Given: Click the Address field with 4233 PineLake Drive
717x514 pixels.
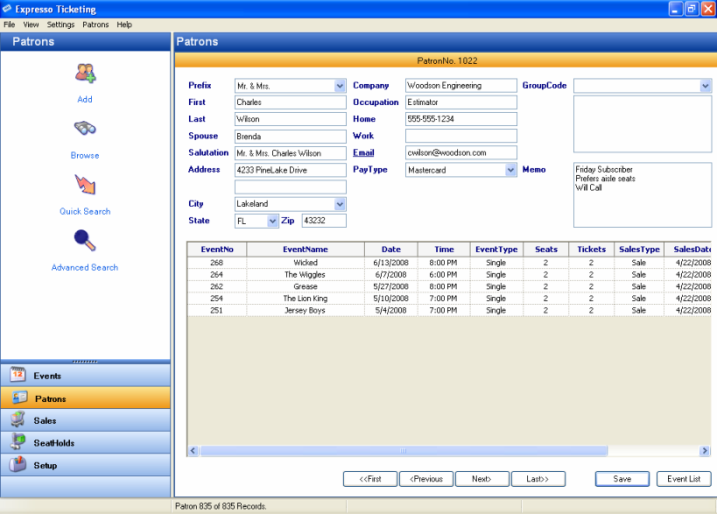Looking at the screenshot, I should (x=290, y=170).
